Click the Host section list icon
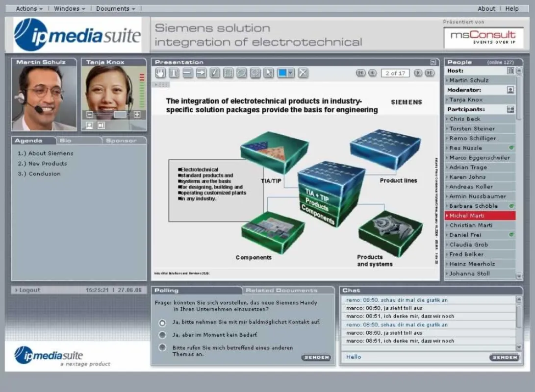Image resolution: width=535 pixels, height=392 pixels. [x=510, y=71]
